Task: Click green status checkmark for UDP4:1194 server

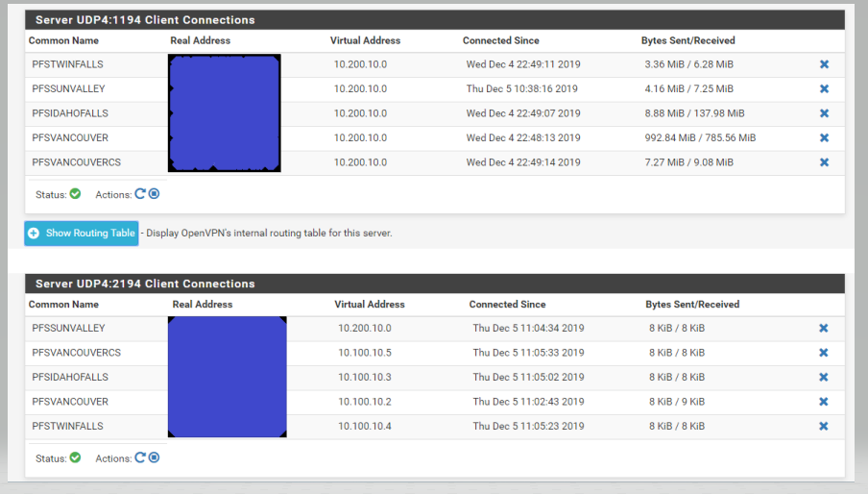Action: [76, 194]
